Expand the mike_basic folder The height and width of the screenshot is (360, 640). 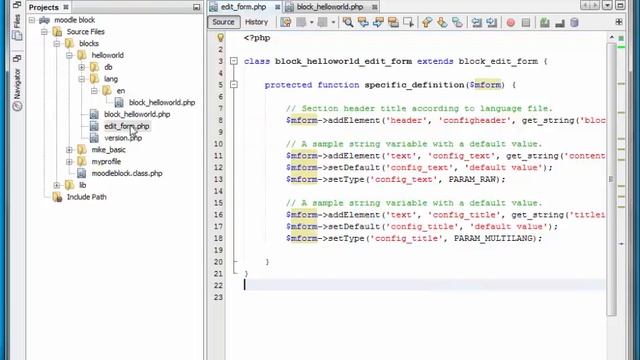pyautogui.click(x=69, y=150)
